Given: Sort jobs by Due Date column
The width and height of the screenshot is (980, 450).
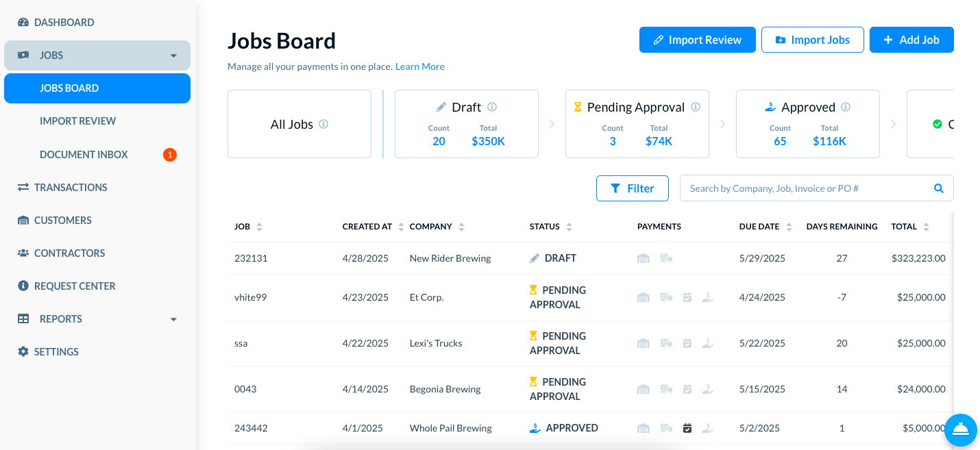Looking at the screenshot, I should click(x=789, y=227).
